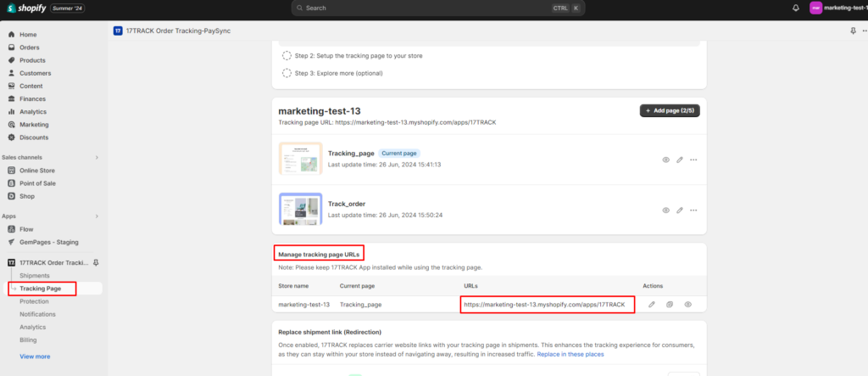The image size is (868, 376).
Task: Copy the tracking page URL
Action: point(670,304)
